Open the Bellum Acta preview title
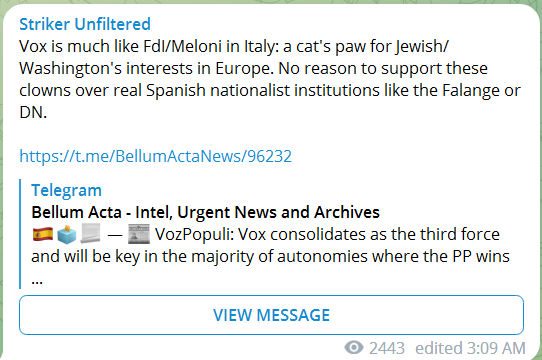 point(205,212)
